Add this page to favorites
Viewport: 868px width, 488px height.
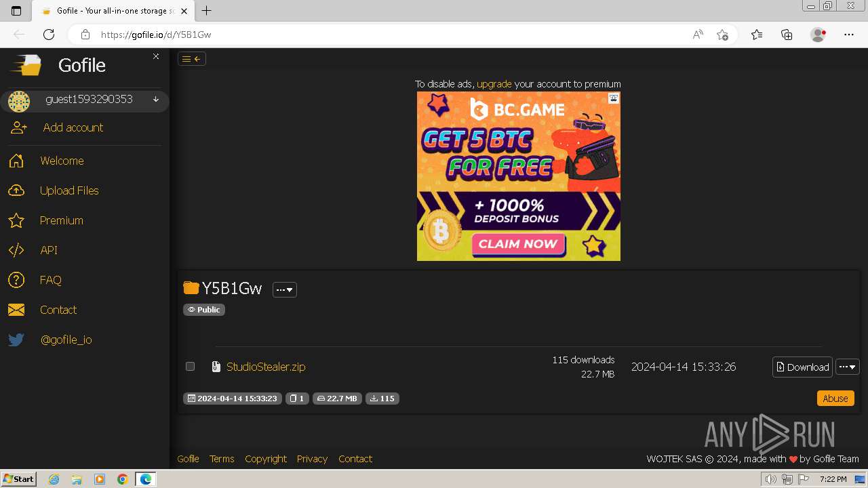tap(723, 35)
